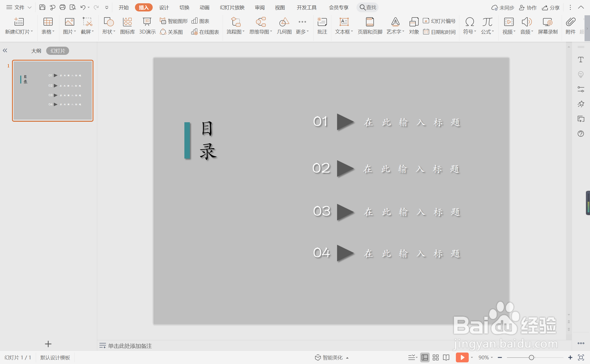Screen dimensions: 590x364
Task: Open the 设计 ribbon tab
Action: (x=164, y=8)
